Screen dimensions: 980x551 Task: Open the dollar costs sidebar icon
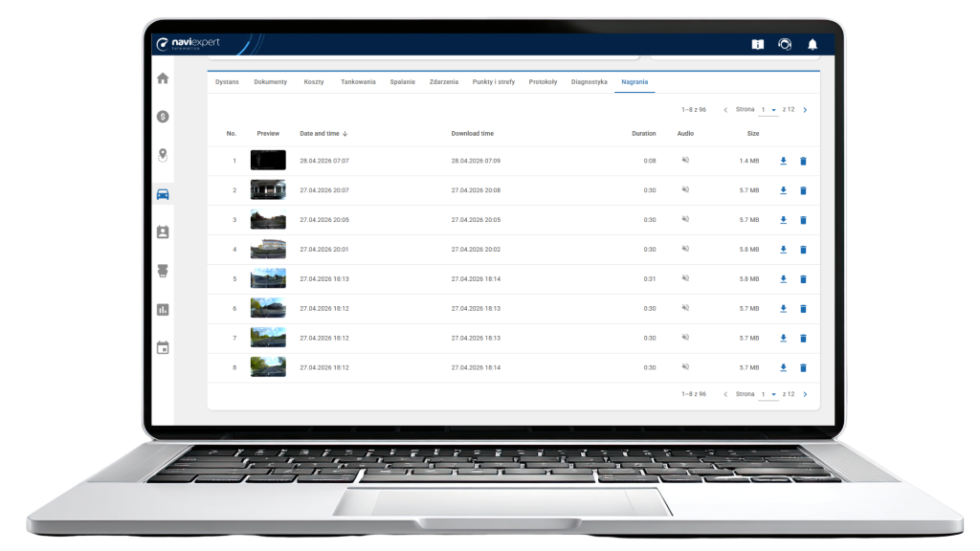tap(163, 117)
